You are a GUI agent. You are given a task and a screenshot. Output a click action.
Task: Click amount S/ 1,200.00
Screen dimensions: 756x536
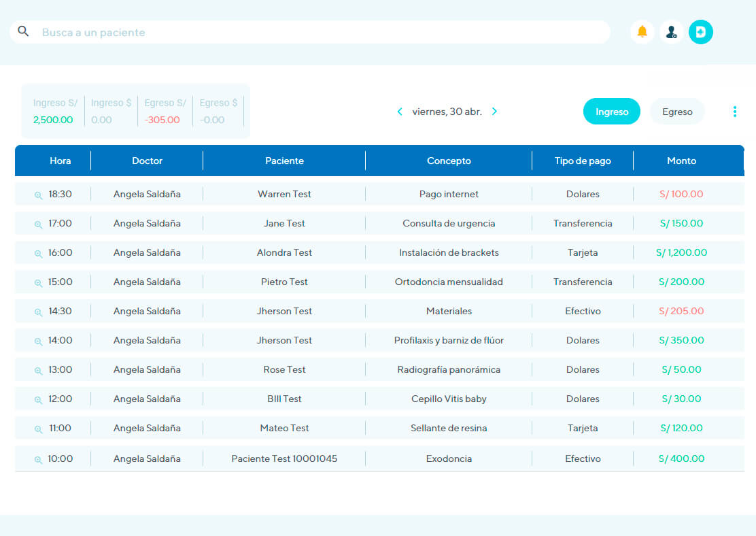[x=681, y=252]
